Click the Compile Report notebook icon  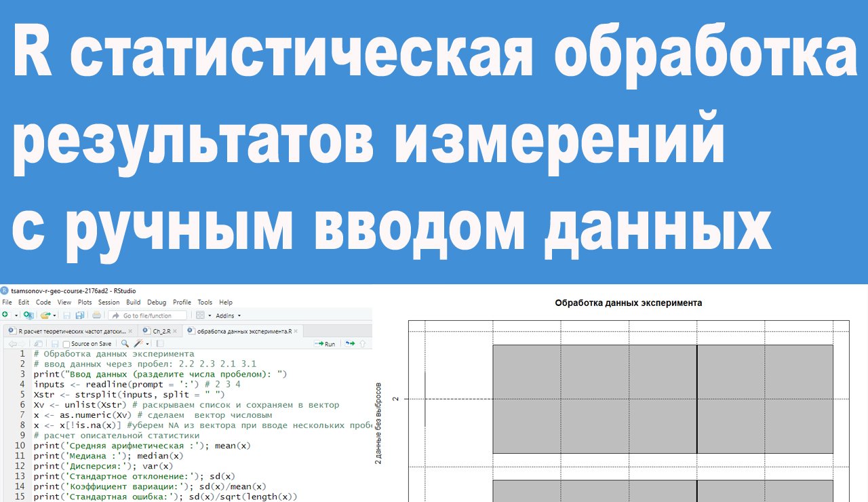click(x=160, y=344)
